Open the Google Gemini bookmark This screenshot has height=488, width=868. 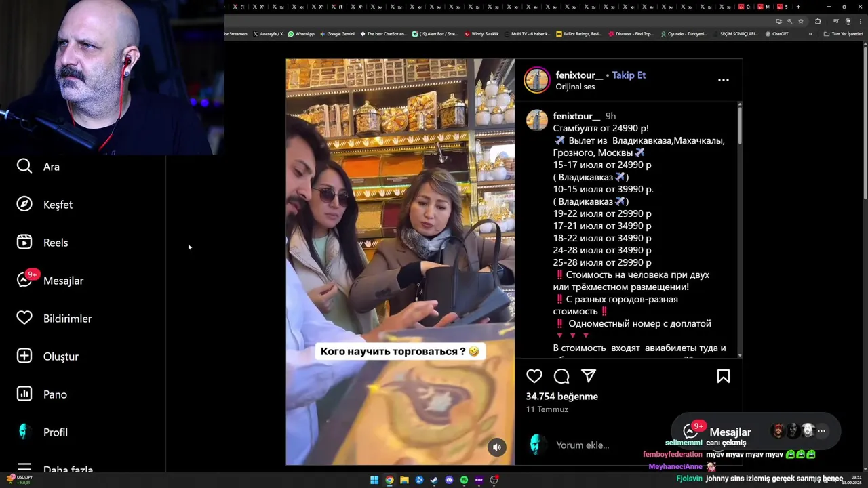(337, 33)
